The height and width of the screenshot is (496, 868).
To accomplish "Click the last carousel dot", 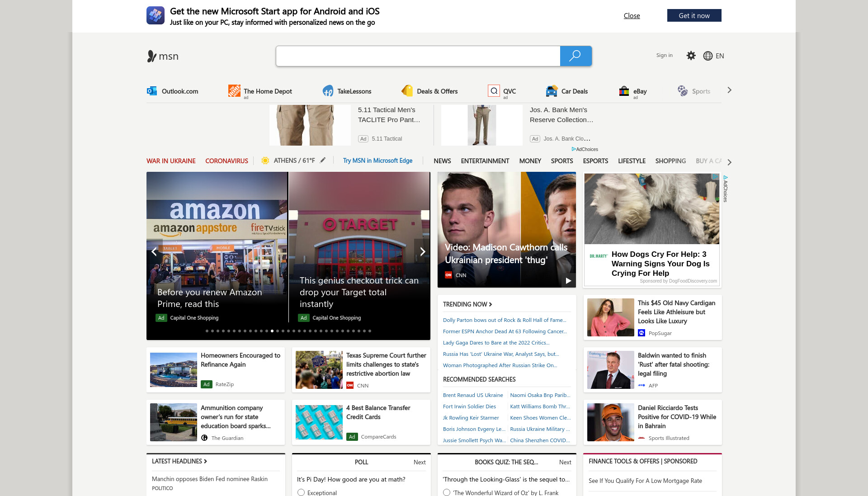I will click(x=370, y=331).
